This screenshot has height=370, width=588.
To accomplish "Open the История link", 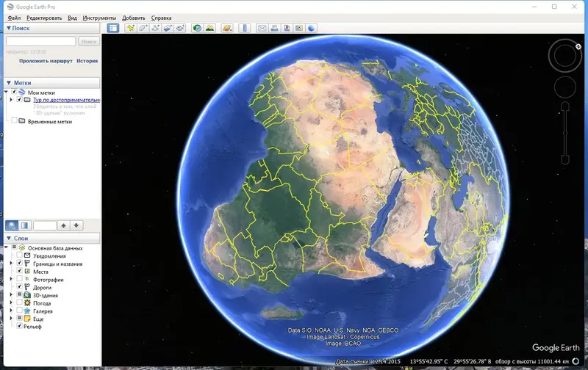I will [x=87, y=61].
